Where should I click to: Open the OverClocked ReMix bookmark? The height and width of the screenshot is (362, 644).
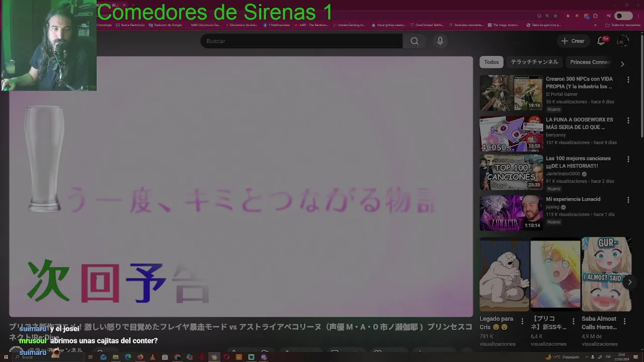(427, 25)
